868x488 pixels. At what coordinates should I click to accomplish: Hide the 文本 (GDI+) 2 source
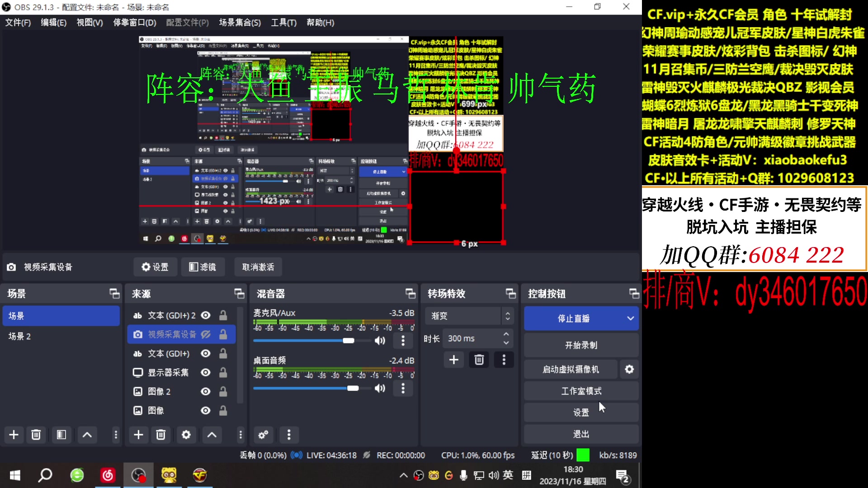click(206, 315)
